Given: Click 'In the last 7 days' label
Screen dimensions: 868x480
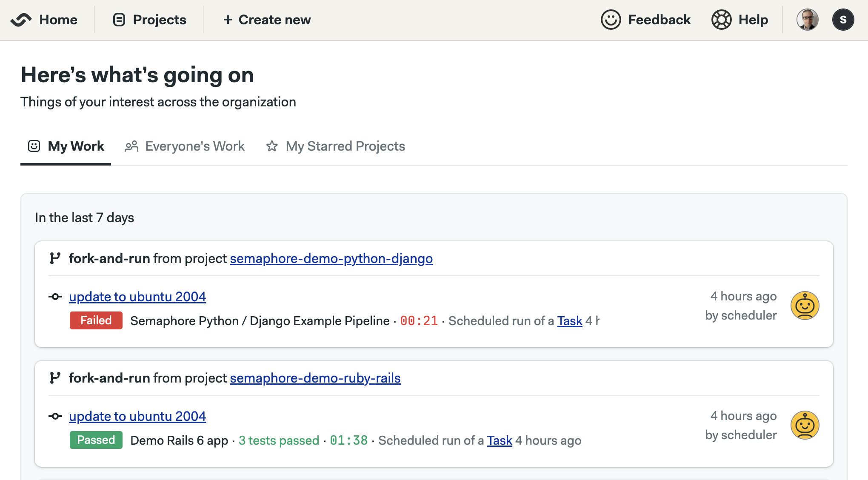Looking at the screenshot, I should [85, 218].
